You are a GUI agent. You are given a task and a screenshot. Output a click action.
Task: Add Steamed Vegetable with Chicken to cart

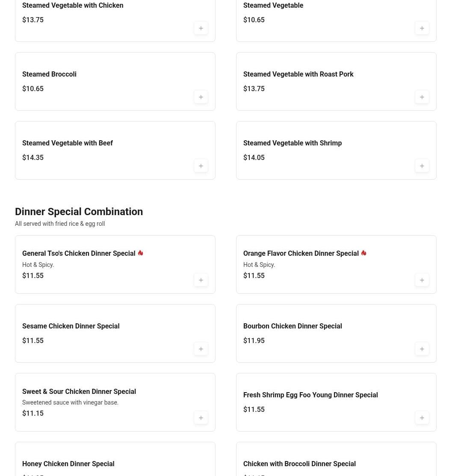pos(201,28)
